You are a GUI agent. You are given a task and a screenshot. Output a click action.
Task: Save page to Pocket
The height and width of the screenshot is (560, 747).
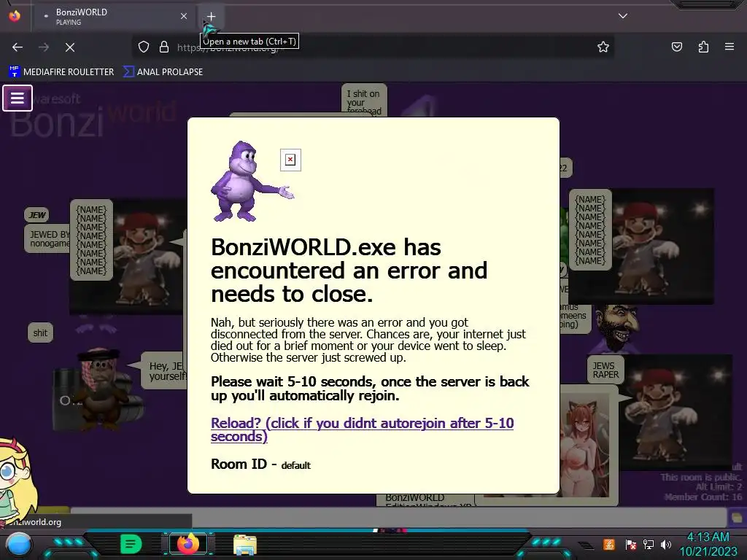[676, 47]
